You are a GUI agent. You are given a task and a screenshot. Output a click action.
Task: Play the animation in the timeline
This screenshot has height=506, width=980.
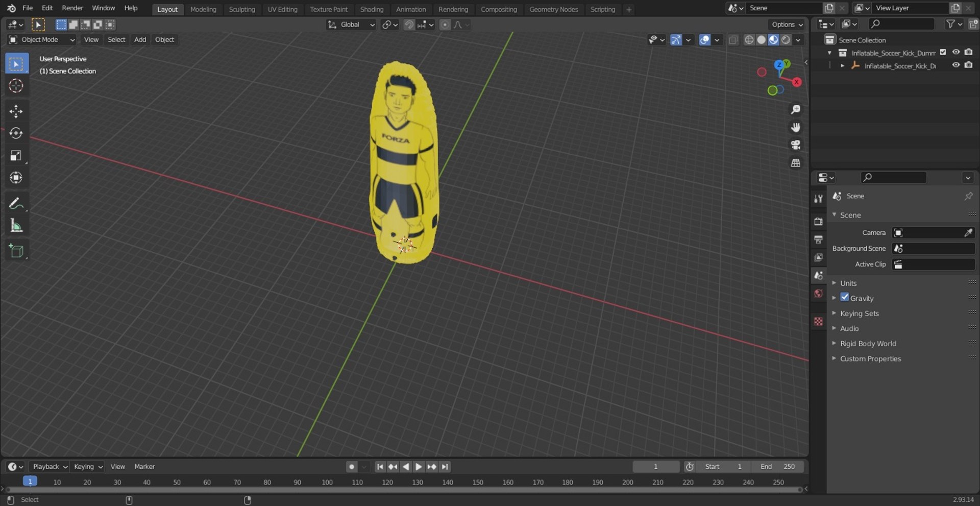point(419,467)
